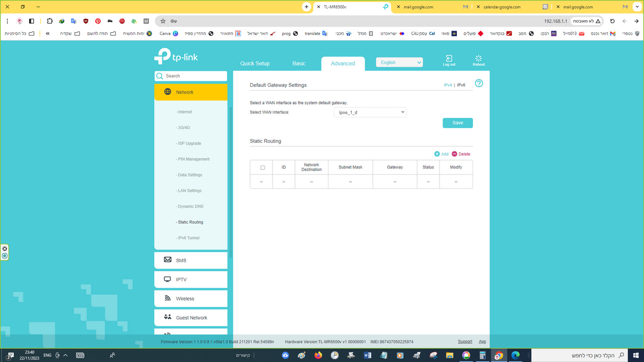Image resolution: width=644 pixels, height=362 pixels.
Task: Open the Wireless section
Action: 191,298
